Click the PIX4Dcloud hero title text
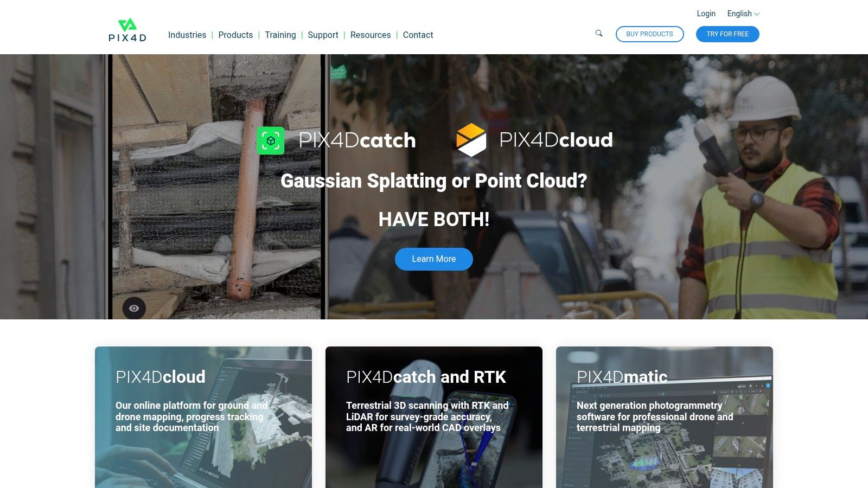This screenshot has width=868, height=488. point(556,140)
